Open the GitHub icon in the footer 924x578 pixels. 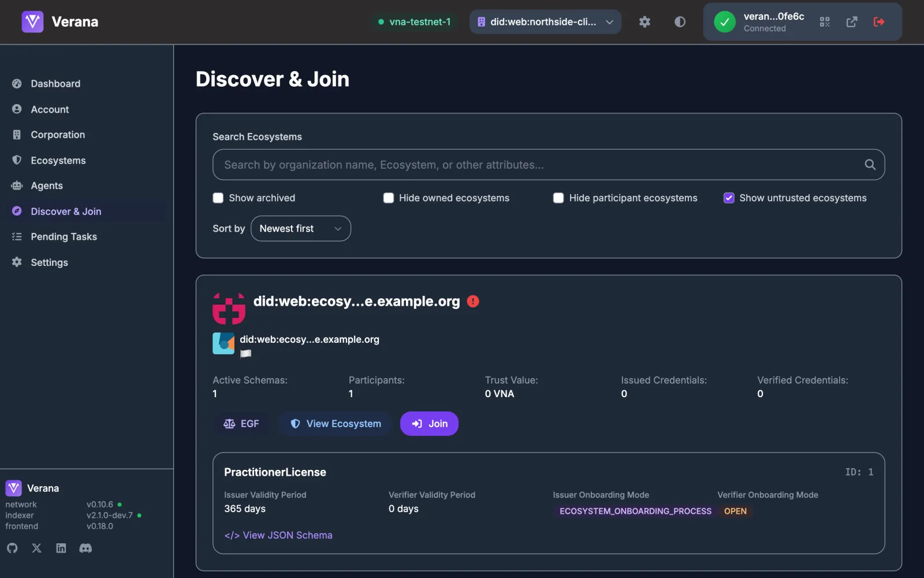pyautogui.click(x=12, y=548)
